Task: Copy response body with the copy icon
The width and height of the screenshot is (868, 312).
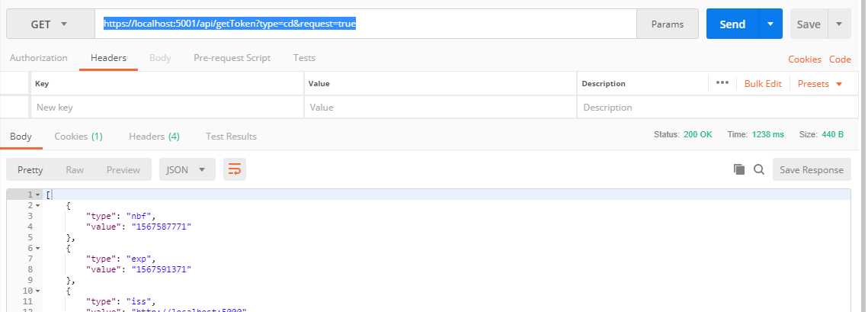Action: pyautogui.click(x=738, y=169)
